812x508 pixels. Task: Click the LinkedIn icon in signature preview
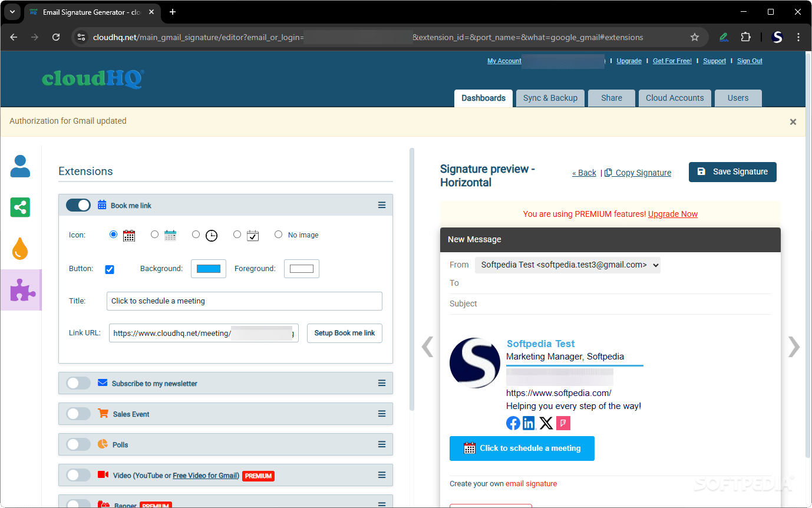529,423
